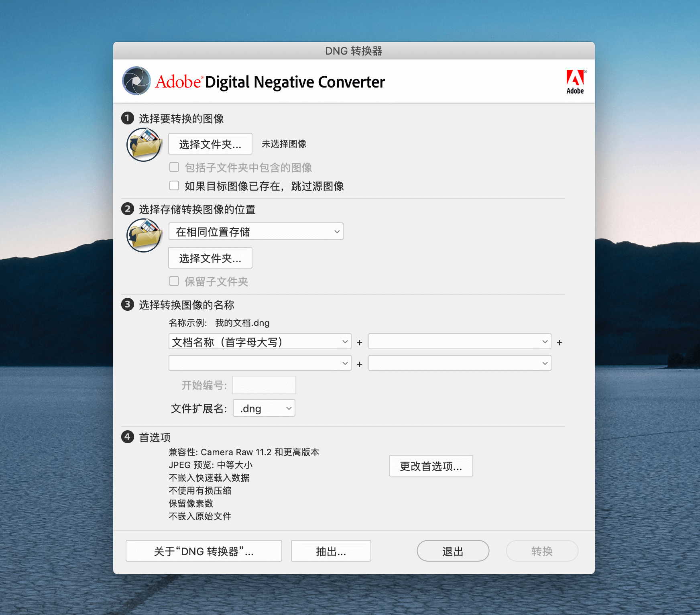Click the starting number input field
The width and height of the screenshot is (700, 615).
(x=264, y=385)
